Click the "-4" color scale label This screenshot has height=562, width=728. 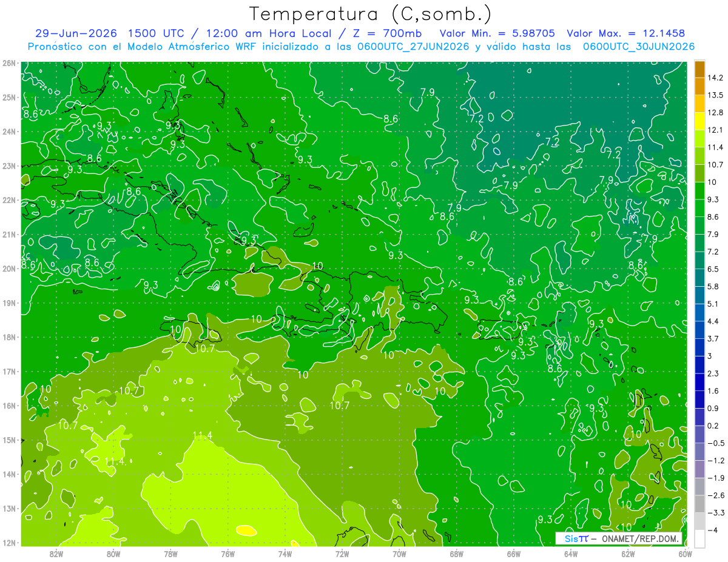point(713,530)
